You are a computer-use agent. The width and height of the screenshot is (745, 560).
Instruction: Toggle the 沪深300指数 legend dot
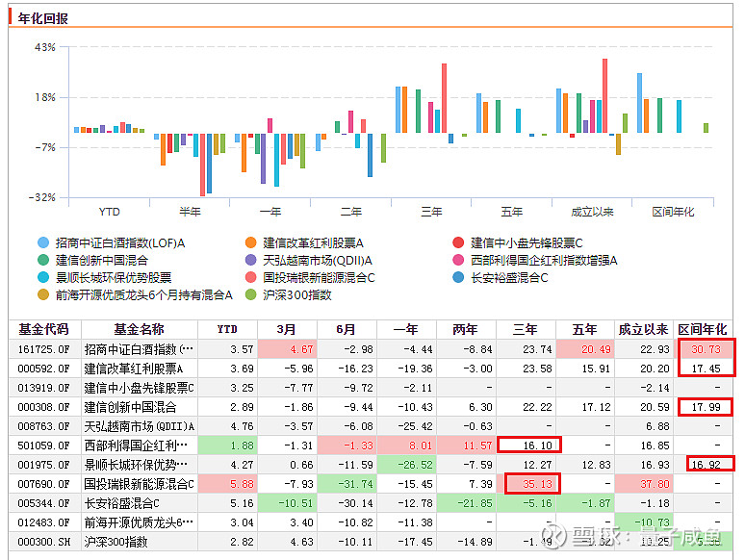click(x=251, y=295)
